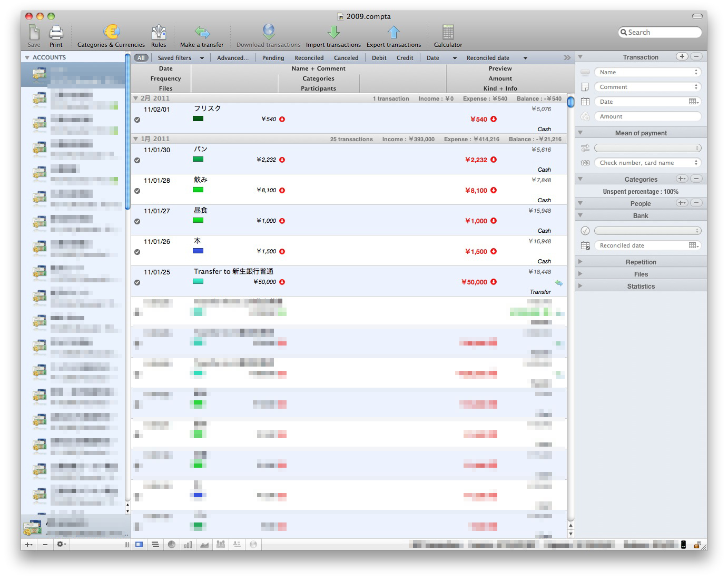The height and width of the screenshot is (582, 728).
Task: Toggle reconciled check on パン transaction
Action: click(x=137, y=161)
